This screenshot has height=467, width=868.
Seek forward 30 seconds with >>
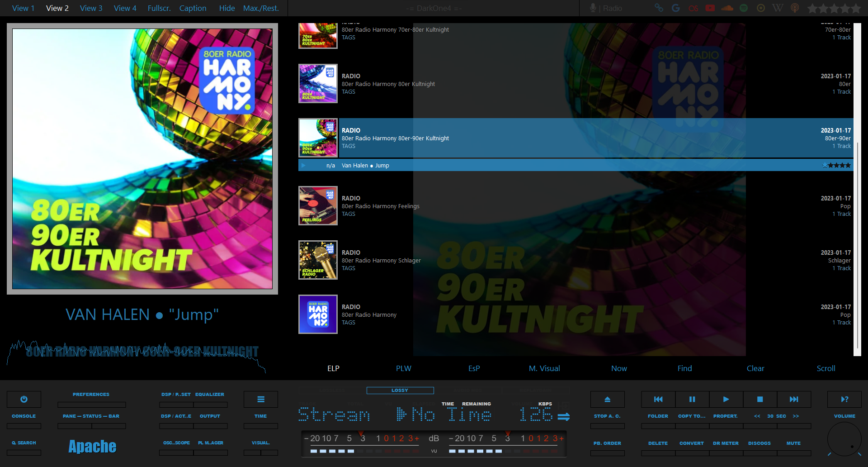coord(796,416)
